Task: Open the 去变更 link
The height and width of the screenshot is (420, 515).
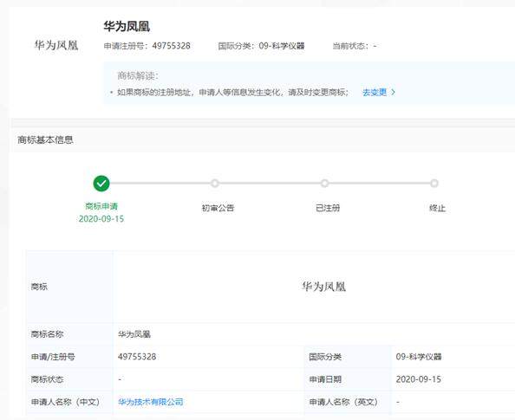Action: [x=375, y=93]
